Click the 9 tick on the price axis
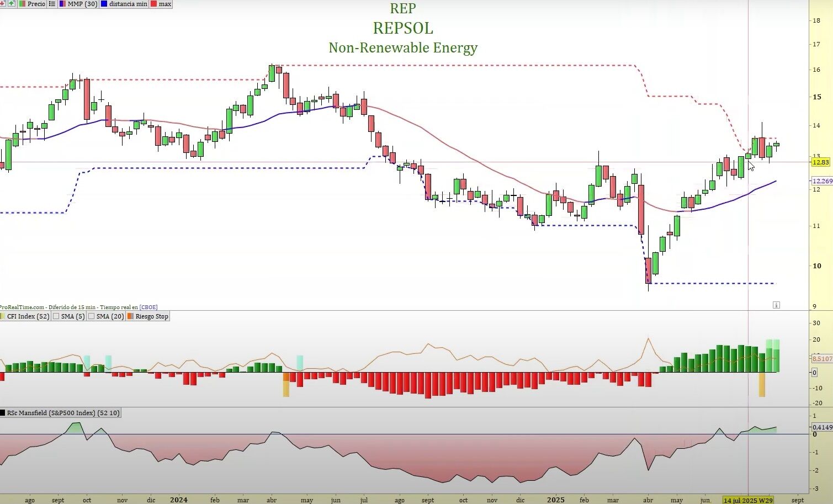833x504 pixels. click(814, 306)
